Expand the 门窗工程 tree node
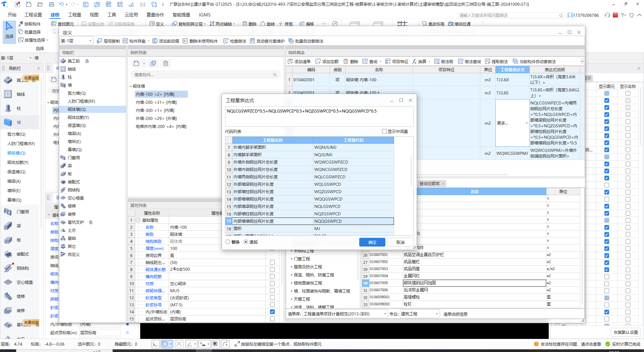This screenshot has width=644, height=352. pos(291,259)
